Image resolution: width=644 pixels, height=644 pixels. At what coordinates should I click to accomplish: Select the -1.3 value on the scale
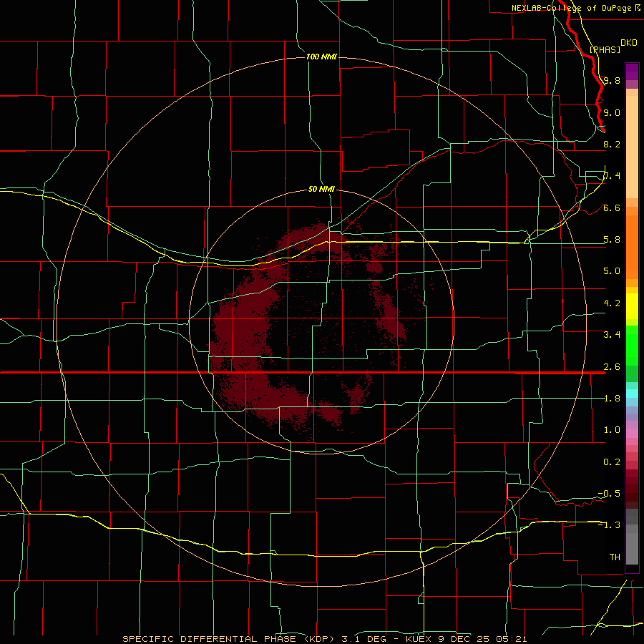point(609,525)
